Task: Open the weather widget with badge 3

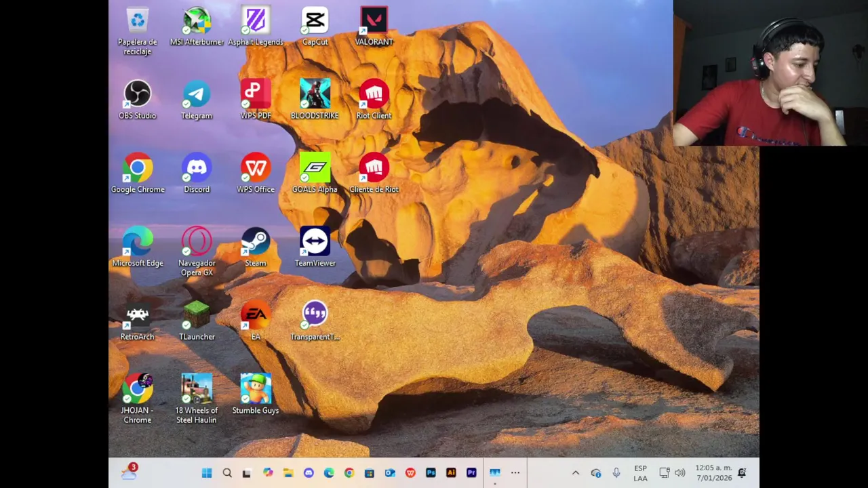Action: click(130, 472)
